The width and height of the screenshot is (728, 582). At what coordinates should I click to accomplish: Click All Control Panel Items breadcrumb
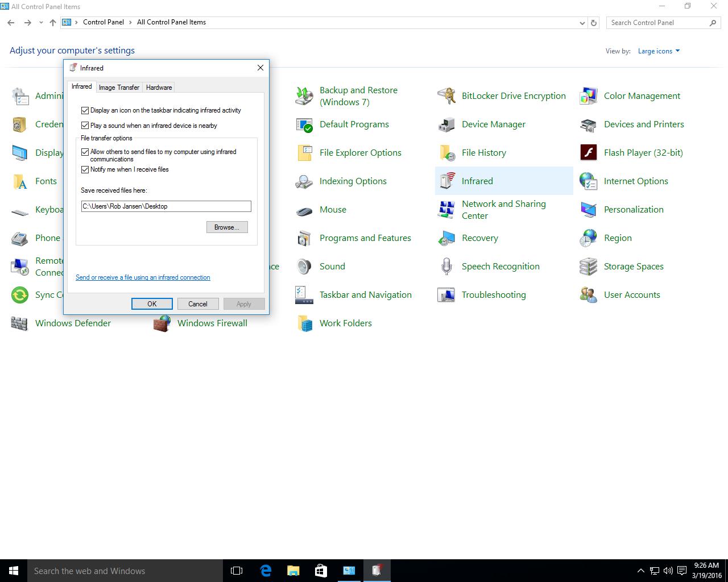coord(171,22)
